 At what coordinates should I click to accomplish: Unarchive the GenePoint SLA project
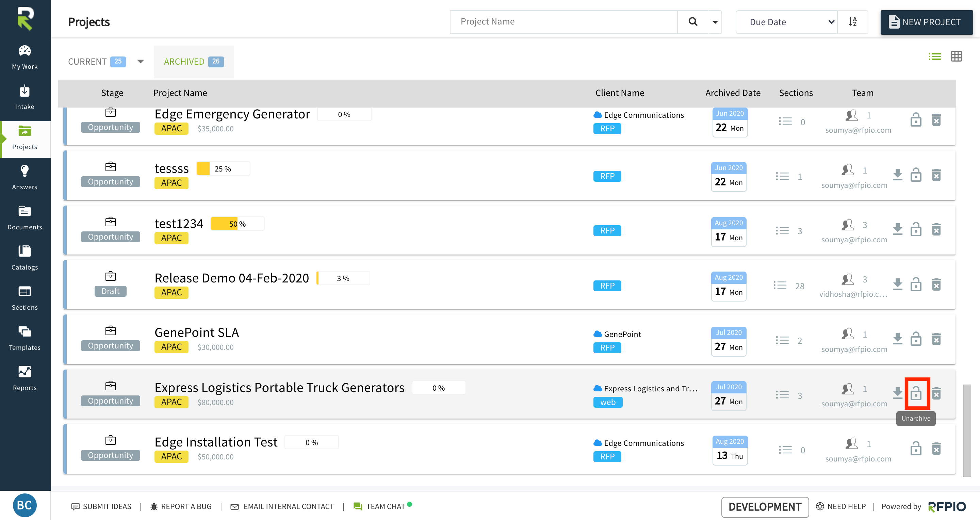(x=916, y=339)
